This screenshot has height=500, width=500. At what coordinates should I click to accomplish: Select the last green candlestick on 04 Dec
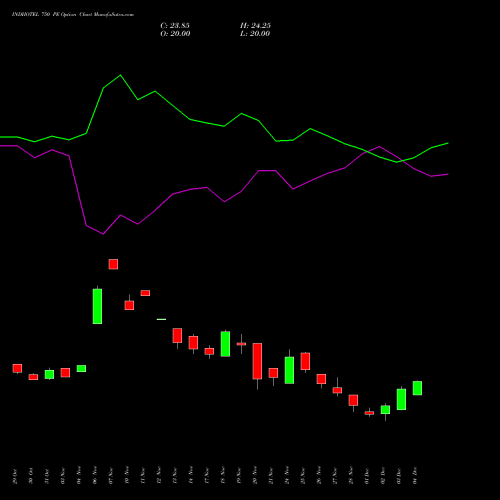pos(417,388)
